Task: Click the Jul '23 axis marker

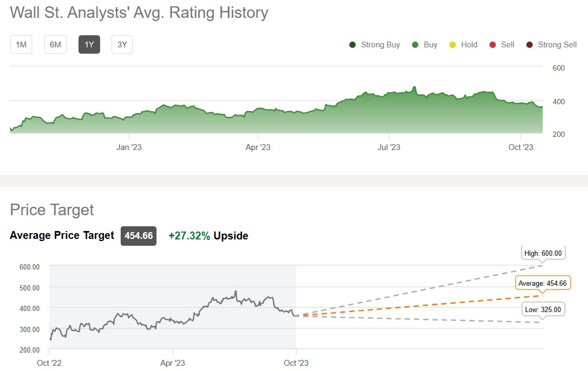Action: tap(389, 147)
